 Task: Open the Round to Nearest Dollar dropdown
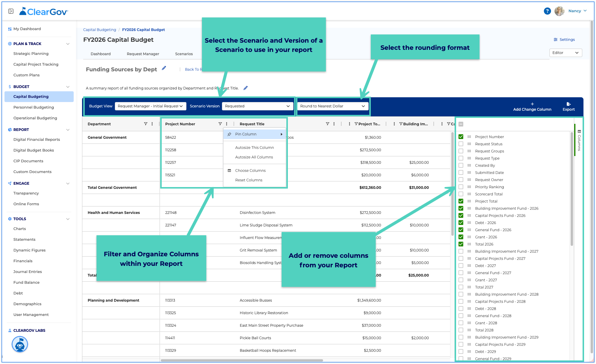click(x=333, y=106)
